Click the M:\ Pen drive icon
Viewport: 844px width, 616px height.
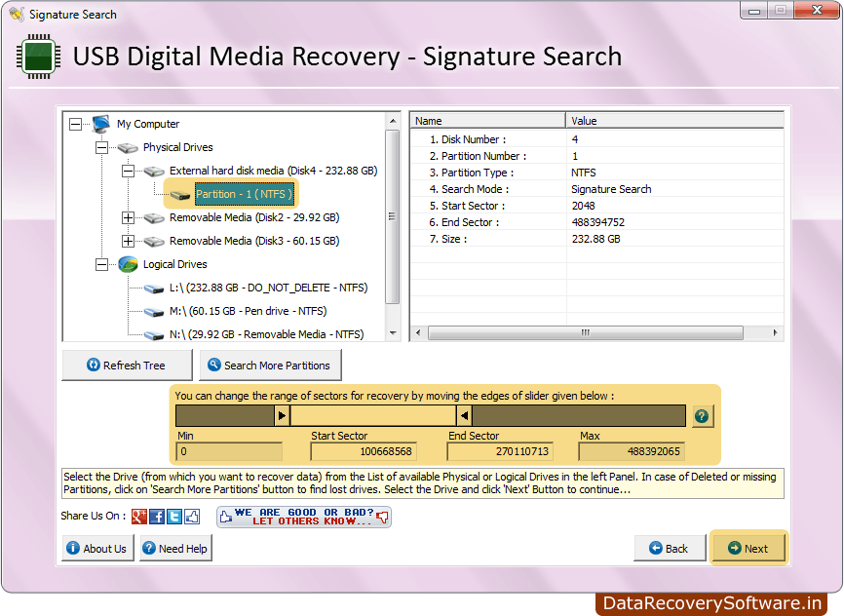pos(154,312)
